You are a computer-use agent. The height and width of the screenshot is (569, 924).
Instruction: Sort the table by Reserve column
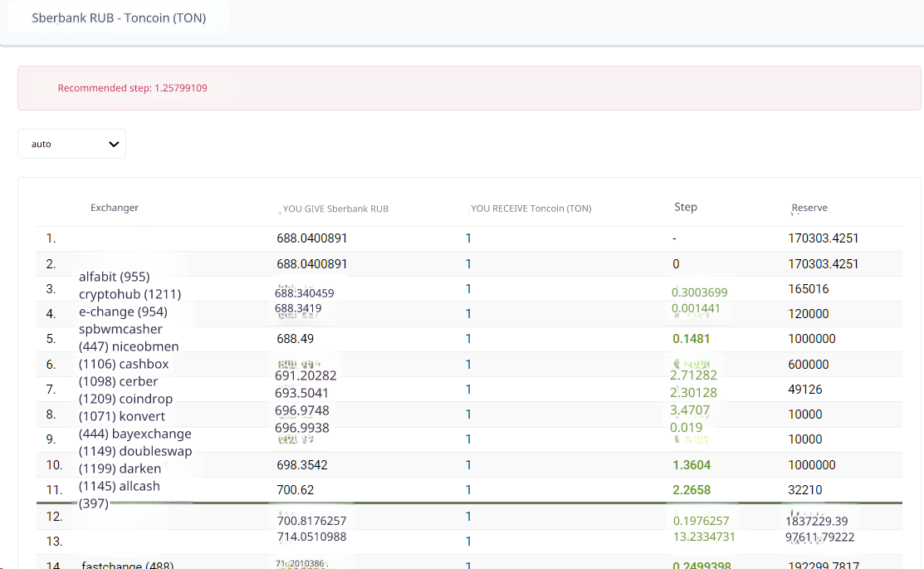[809, 208]
